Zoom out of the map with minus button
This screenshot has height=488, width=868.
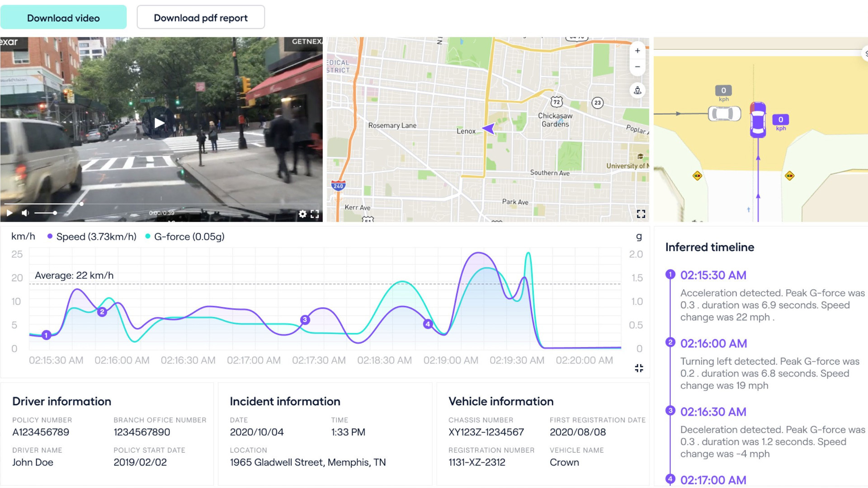click(x=637, y=67)
